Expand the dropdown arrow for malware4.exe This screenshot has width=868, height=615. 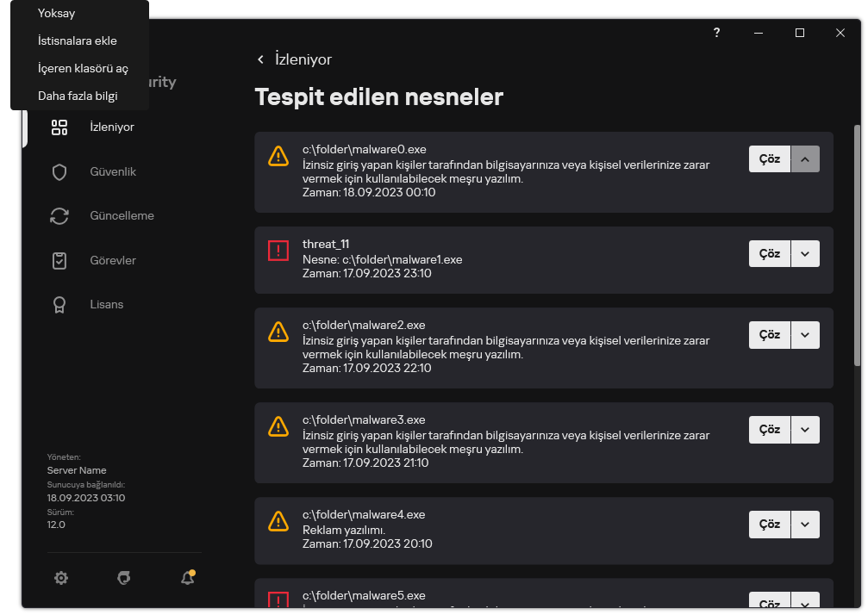coord(805,524)
